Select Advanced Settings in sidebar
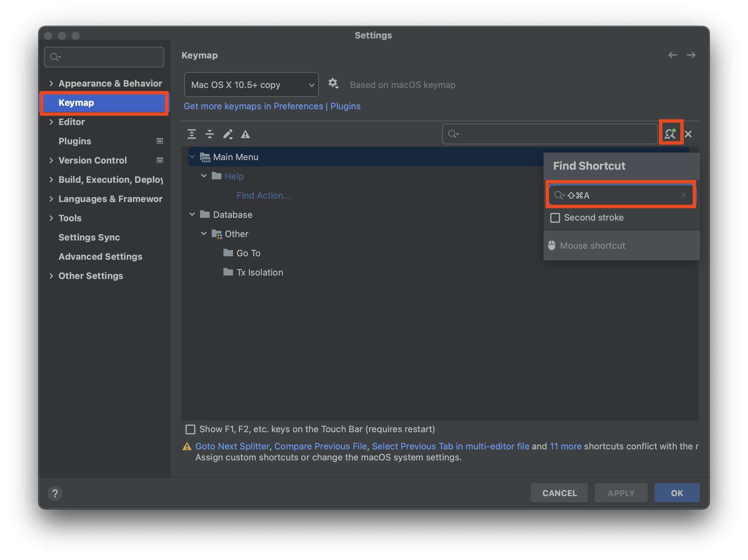This screenshot has height=560, width=748. (100, 257)
